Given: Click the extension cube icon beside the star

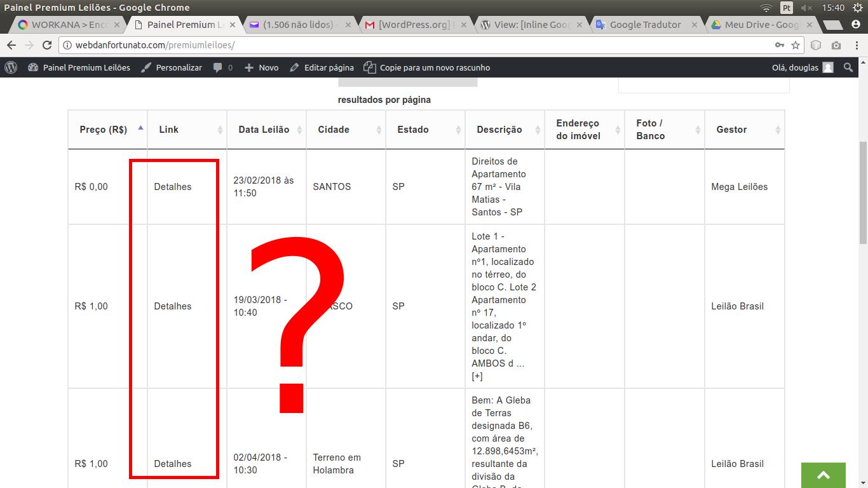Looking at the screenshot, I should click(817, 45).
